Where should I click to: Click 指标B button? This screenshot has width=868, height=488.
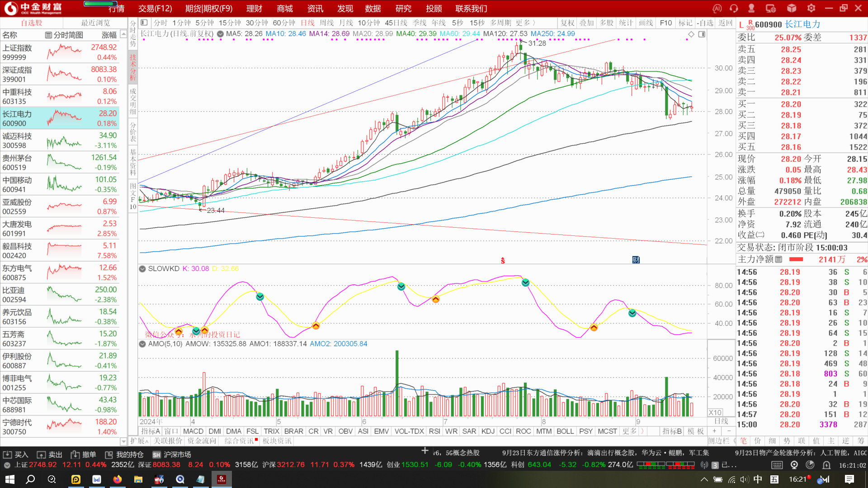pos(672,432)
